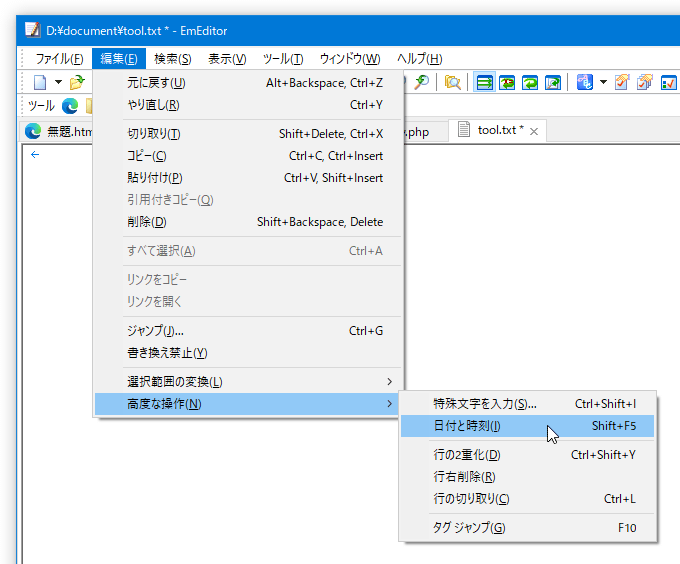The width and height of the screenshot is (680, 564).
Task: Open the ヘルプ(H) menu
Action: tap(419, 59)
